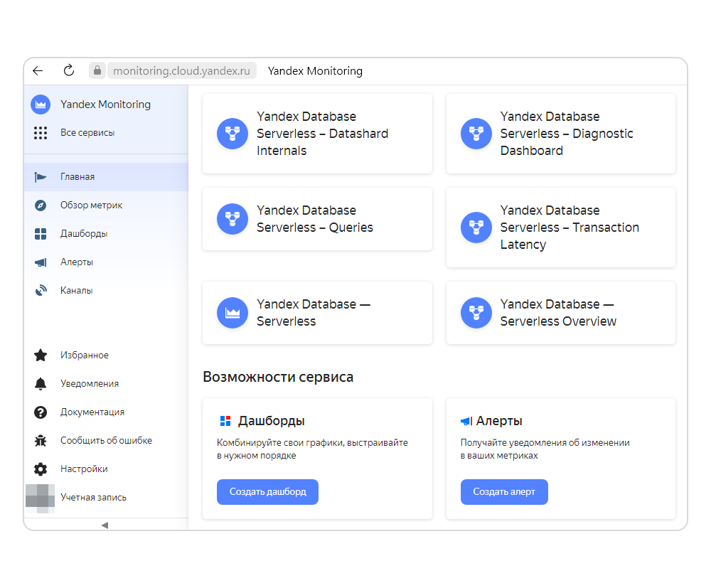Click the crown icon on Yandex Database — Serverless card
Screen dimensions: 711x588
point(232,313)
